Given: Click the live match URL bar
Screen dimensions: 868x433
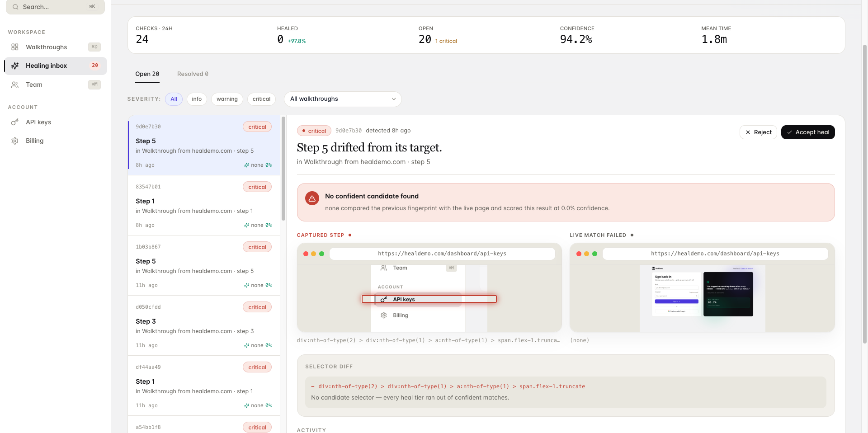Looking at the screenshot, I should click(715, 254).
